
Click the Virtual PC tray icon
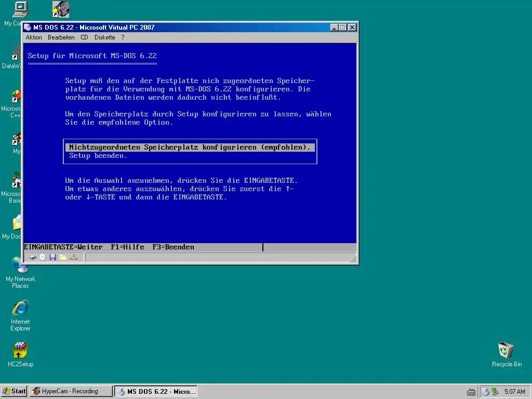[486, 392]
